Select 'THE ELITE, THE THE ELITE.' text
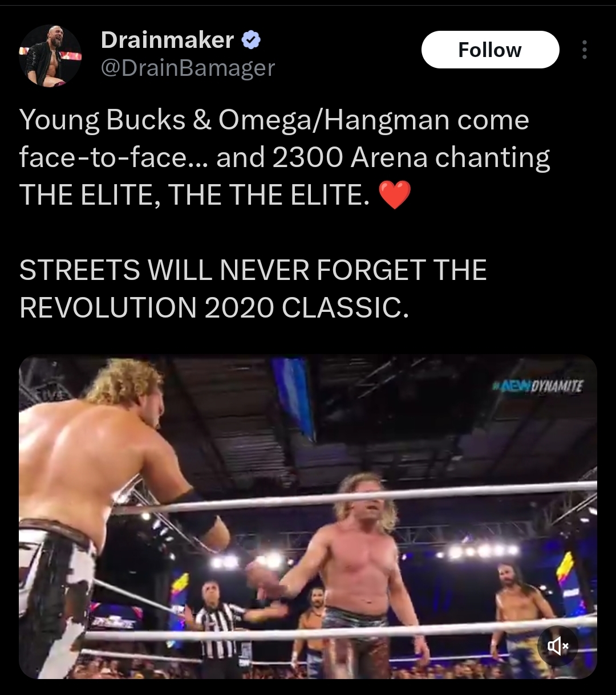Image resolution: width=616 pixels, height=695 pixels. tap(191, 196)
